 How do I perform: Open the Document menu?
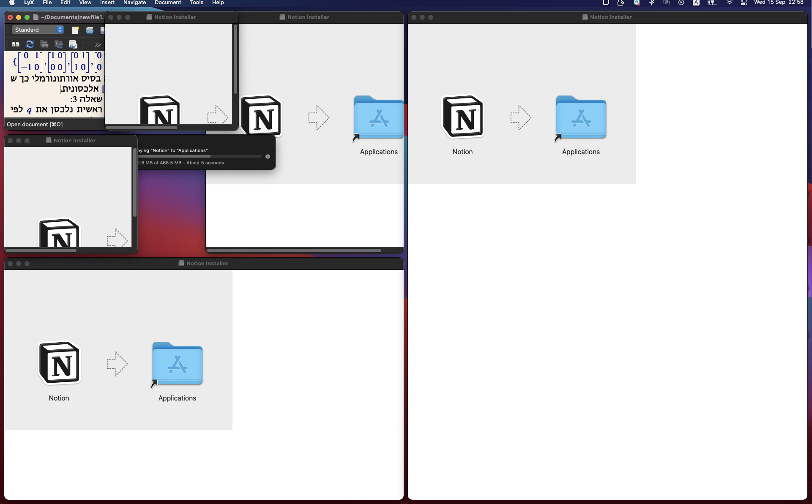[x=167, y=3]
